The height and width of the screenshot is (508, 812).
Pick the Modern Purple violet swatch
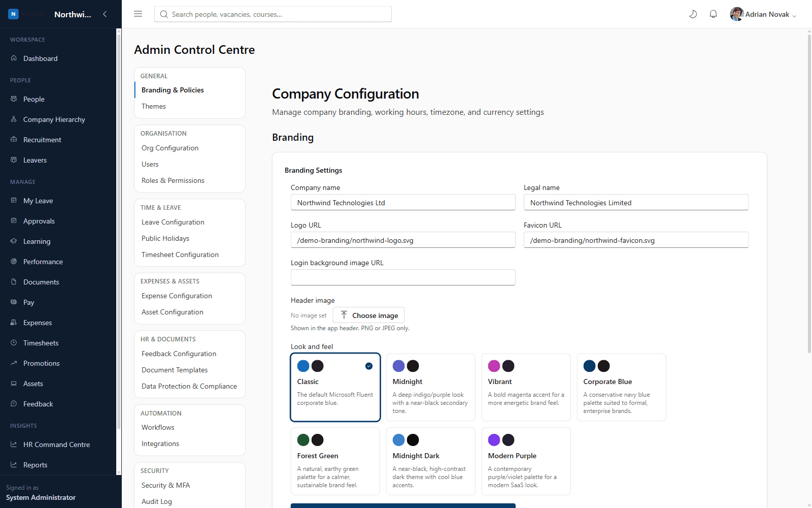[x=494, y=440]
